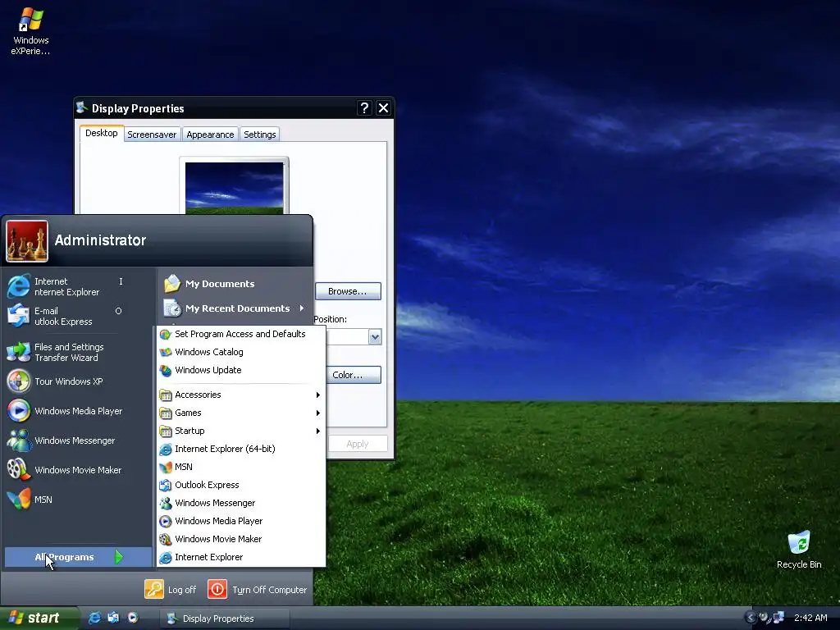Click Turn Off Computer button
The image size is (840, 630).
point(257,590)
